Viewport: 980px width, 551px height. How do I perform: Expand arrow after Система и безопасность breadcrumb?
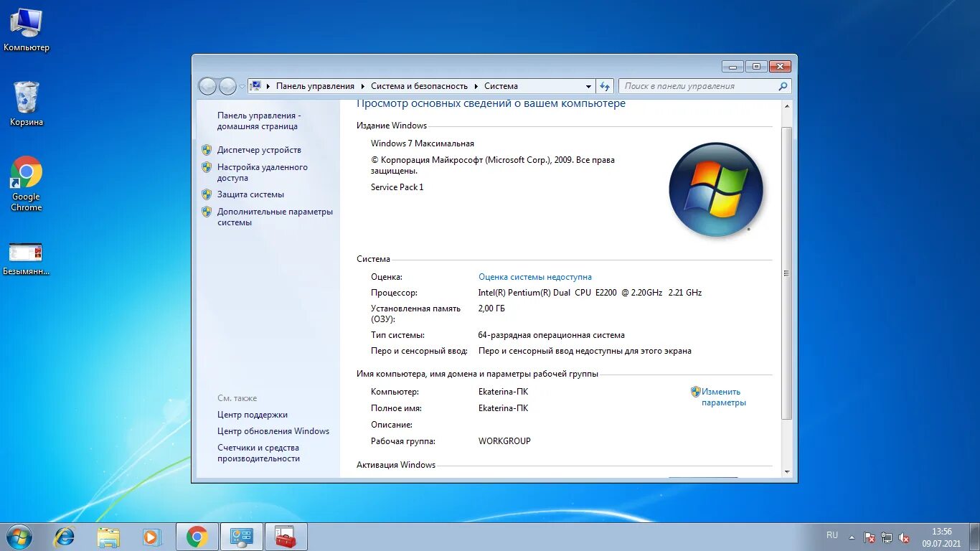[476, 86]
